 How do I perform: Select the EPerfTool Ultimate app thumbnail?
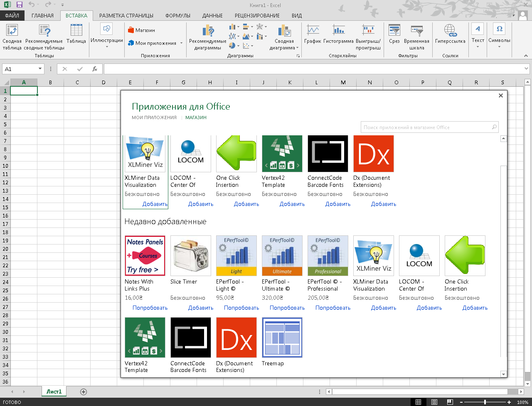coord(282,256)
